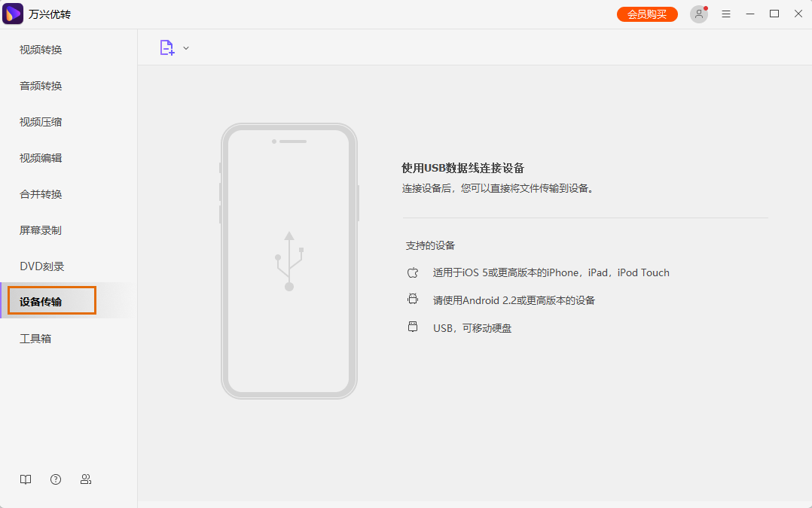Click the help question mark icon
This screenshot has width=812, height=508.
click(x=56, y=479)
